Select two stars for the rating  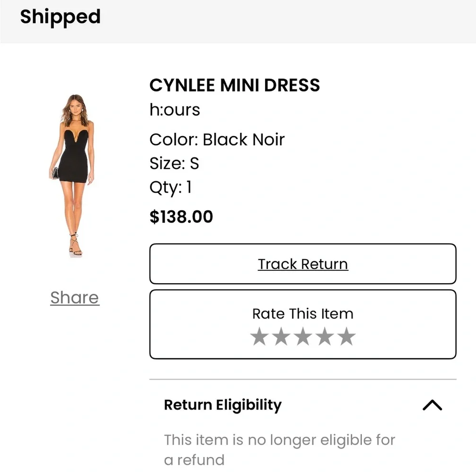[x=281, y=337]
